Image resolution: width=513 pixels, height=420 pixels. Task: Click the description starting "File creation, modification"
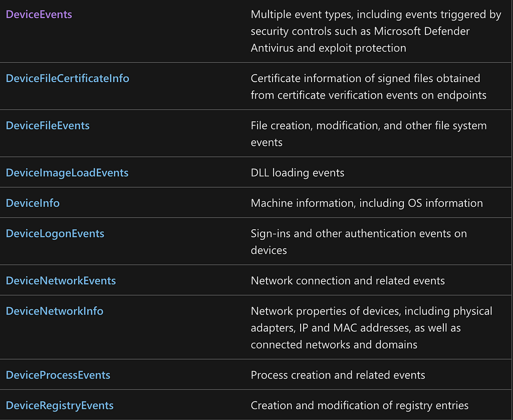tap(369, 134)
